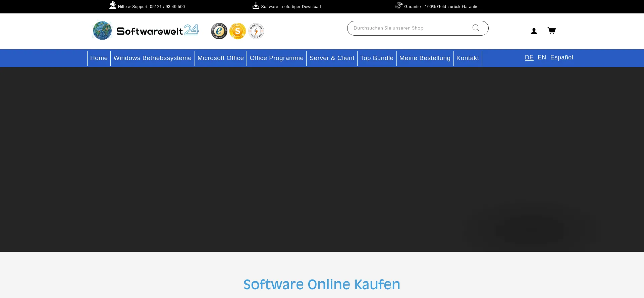The image size is (644, 298).
Task: Open Windows Betriebssysteme menu
Action: coord(153,58)
